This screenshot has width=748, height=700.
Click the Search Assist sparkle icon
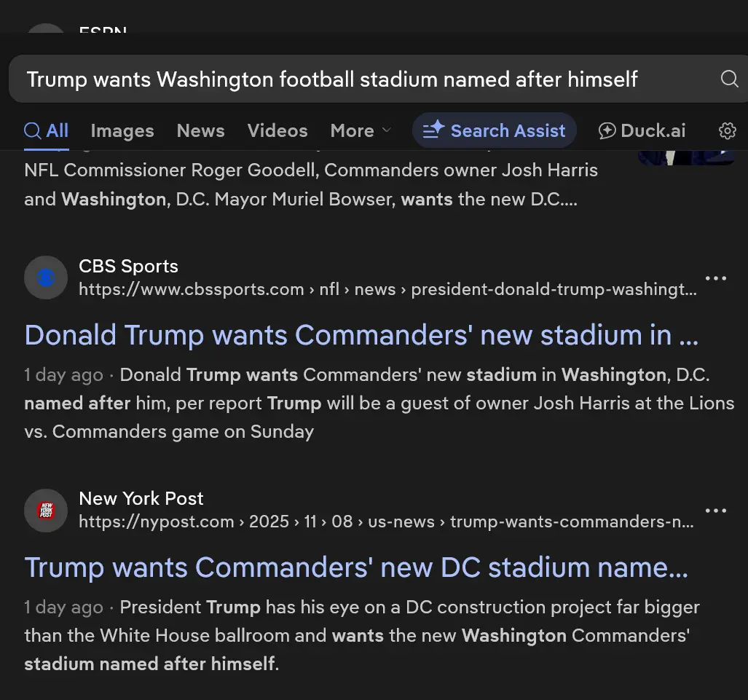click(x=433, y=130)
